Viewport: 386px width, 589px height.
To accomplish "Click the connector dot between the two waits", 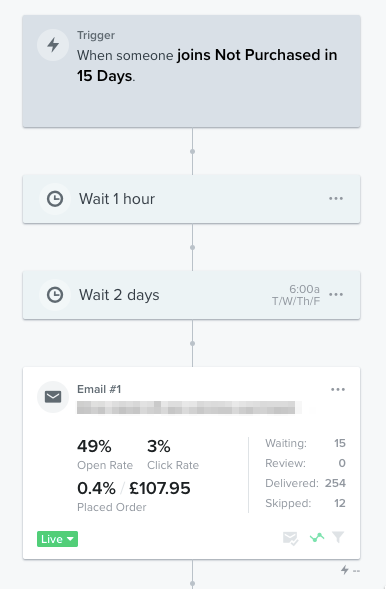I will coord(192,247).
